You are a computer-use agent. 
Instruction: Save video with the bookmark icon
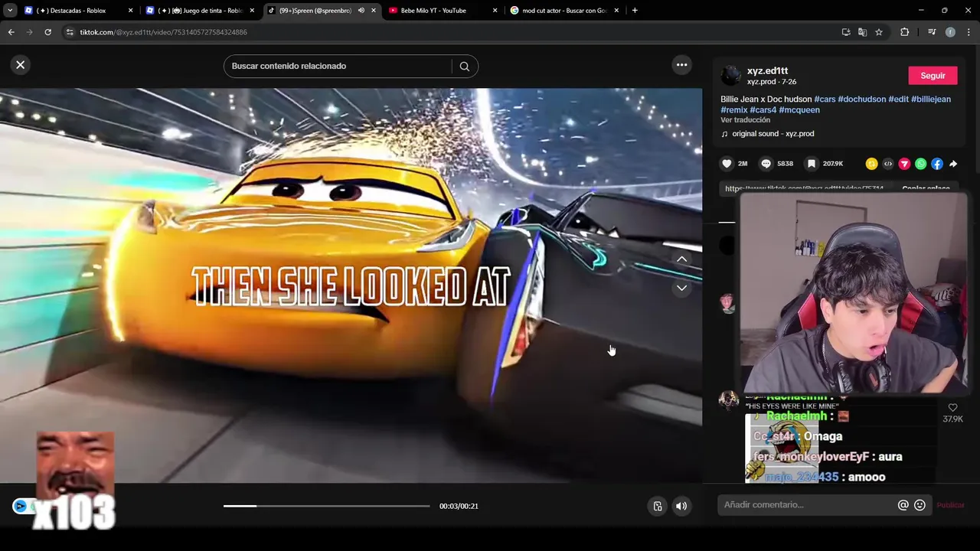point(812,164)
